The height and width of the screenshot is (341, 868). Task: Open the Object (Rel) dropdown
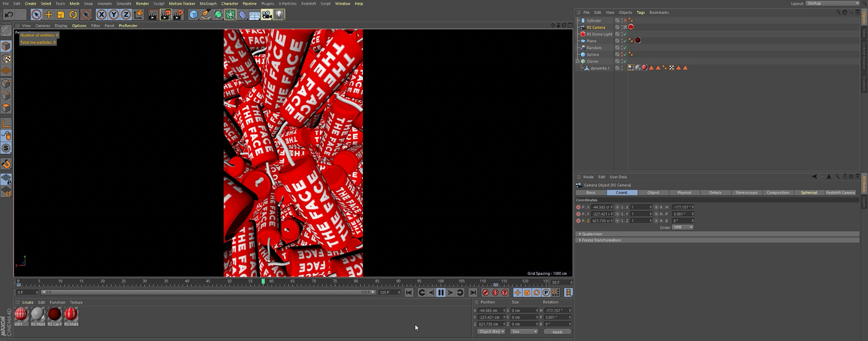pos(491,332)
